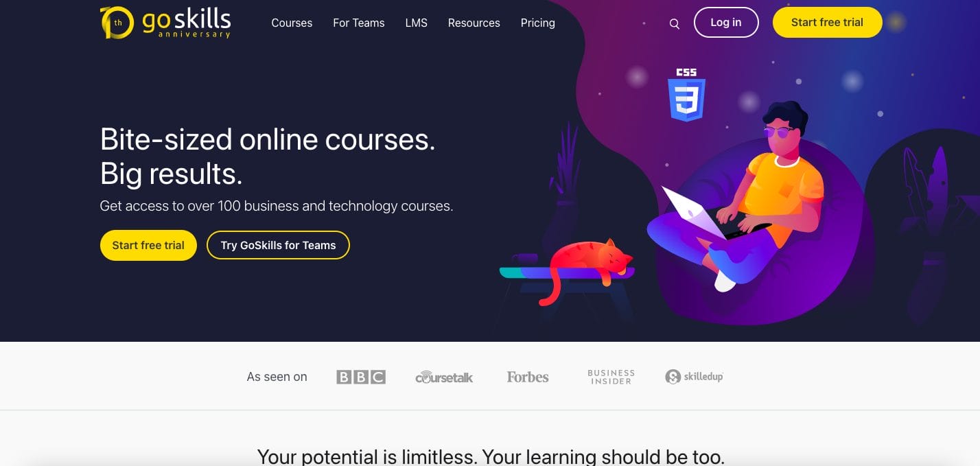Open the For Teams menu
The width and height of the screenshot is (980, 466).
click(359, 23)
